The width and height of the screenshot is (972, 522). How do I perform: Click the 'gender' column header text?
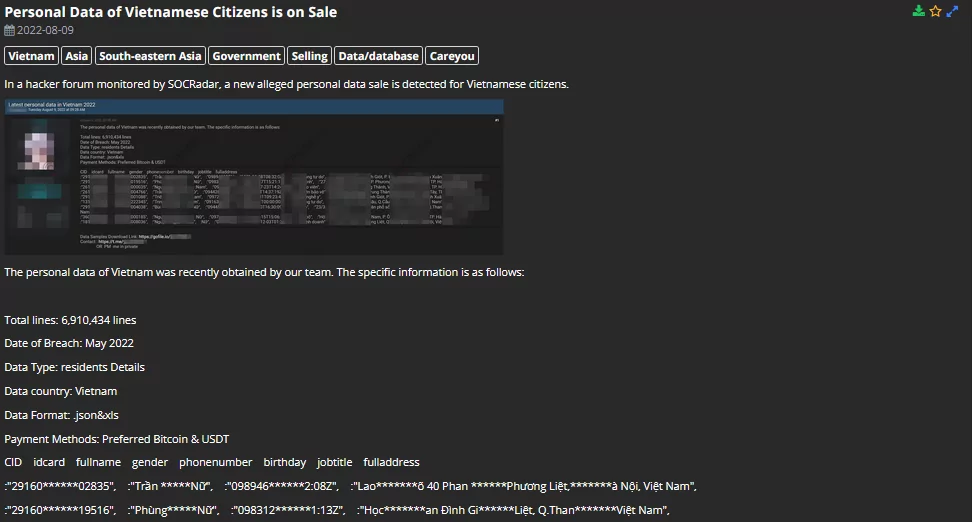(149, 462)
